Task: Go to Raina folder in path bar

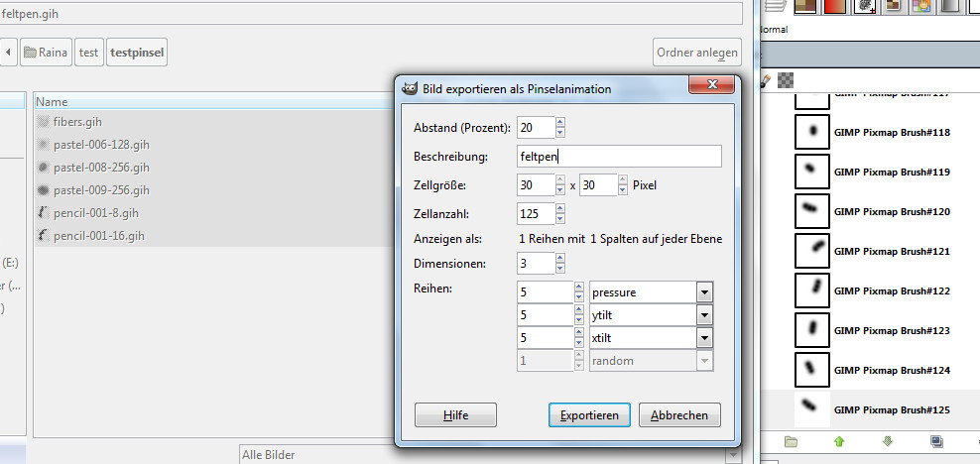Action: [x=47, y=53]
